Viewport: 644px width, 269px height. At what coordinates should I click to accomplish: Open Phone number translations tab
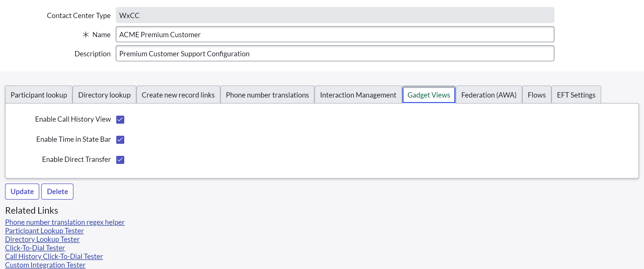267,95
